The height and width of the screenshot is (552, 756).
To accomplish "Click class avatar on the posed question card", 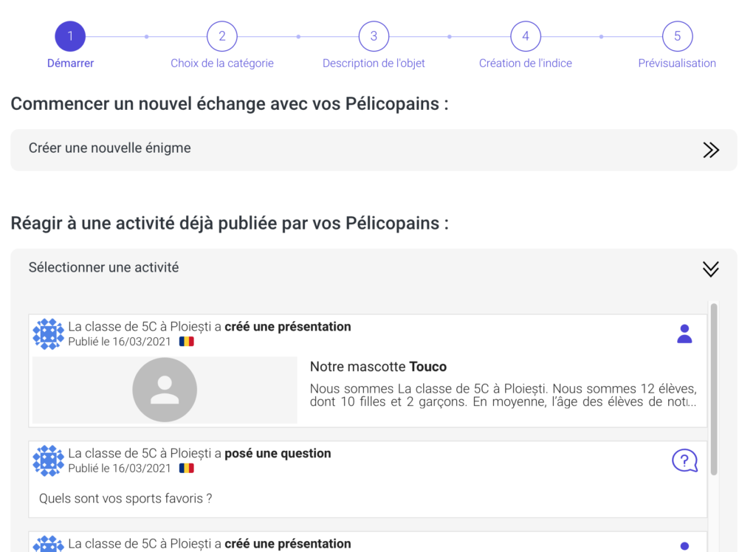I will point(49,460).
